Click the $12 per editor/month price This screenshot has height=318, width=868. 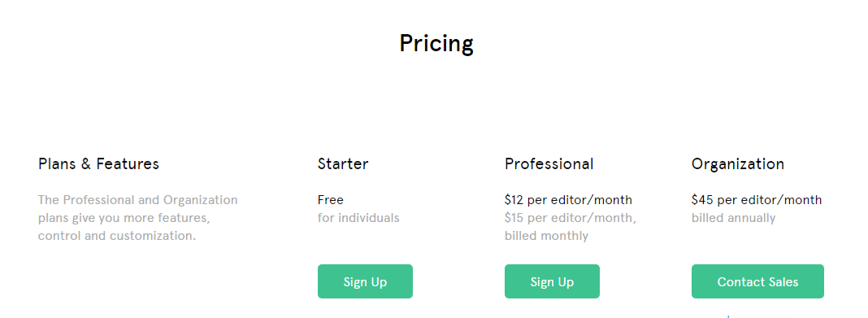click(x=568, y=200)
